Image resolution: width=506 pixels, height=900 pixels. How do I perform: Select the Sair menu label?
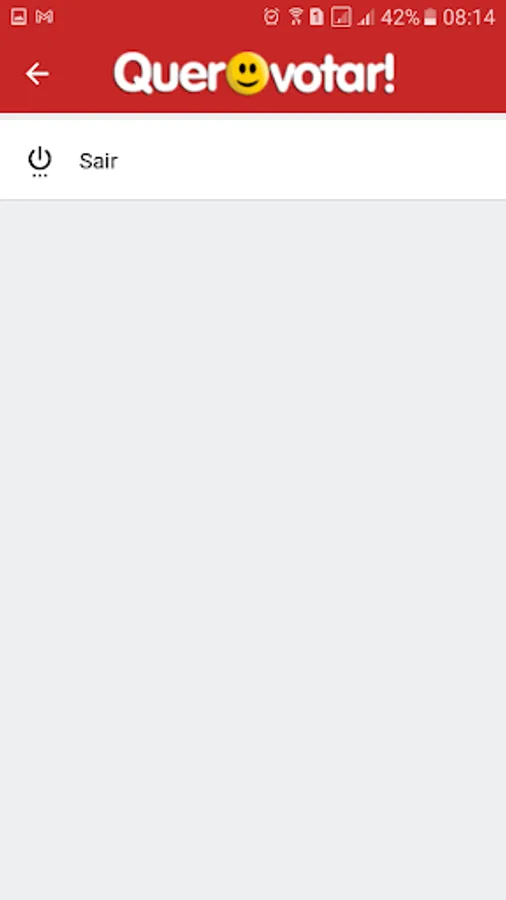(x=99, y=161)
